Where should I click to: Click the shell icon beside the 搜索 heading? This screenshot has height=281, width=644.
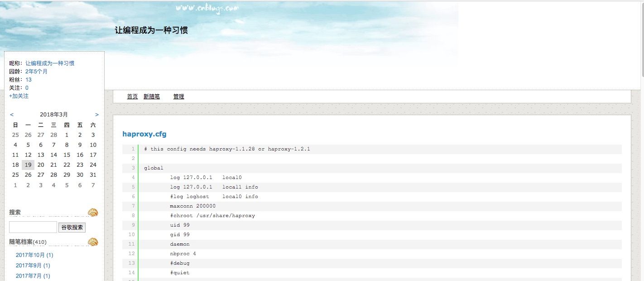93,212
